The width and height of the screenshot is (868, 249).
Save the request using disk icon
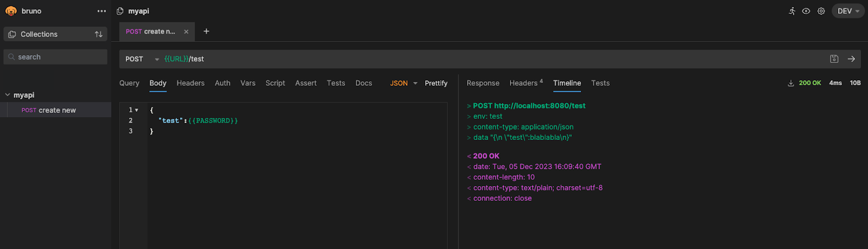pyautogui.click(x=834, y=59)
